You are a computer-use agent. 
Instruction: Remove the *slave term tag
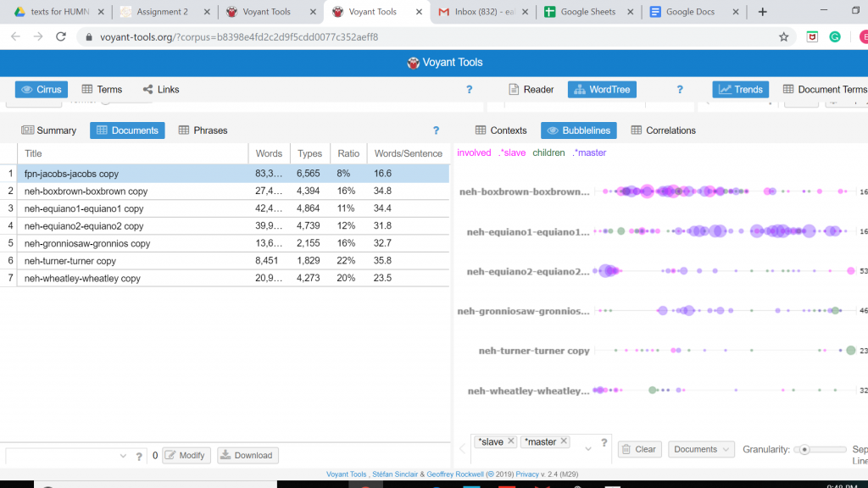point(511,441)
